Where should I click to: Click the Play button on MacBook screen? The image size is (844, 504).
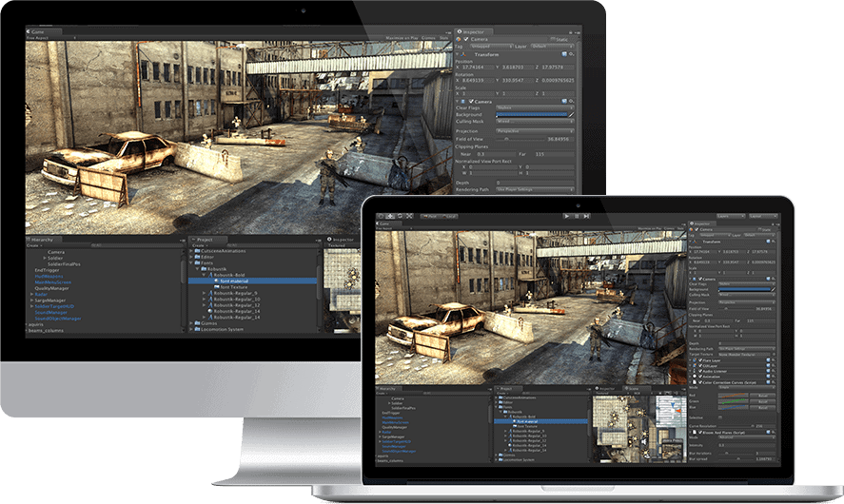click(x=567, y=216)
